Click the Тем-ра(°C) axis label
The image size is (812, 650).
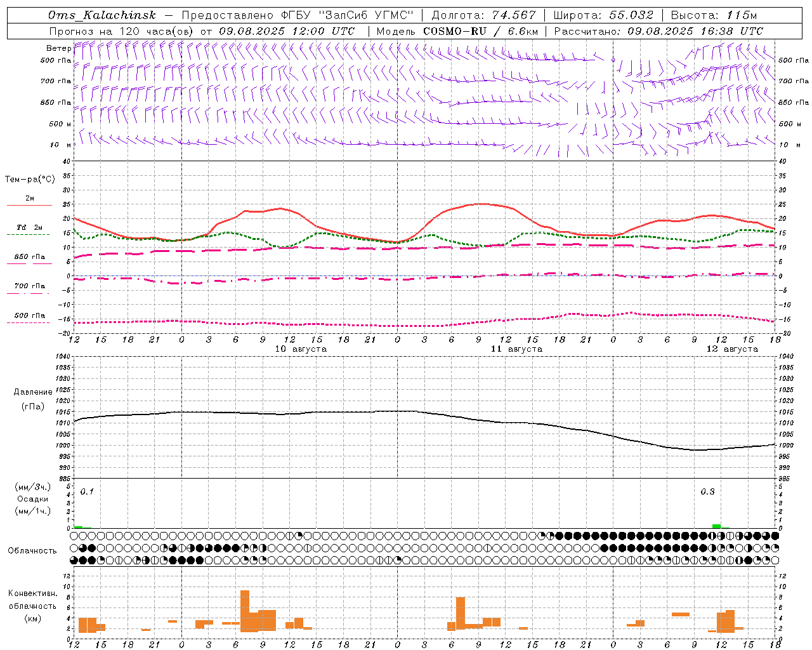[x=30, y=180]
